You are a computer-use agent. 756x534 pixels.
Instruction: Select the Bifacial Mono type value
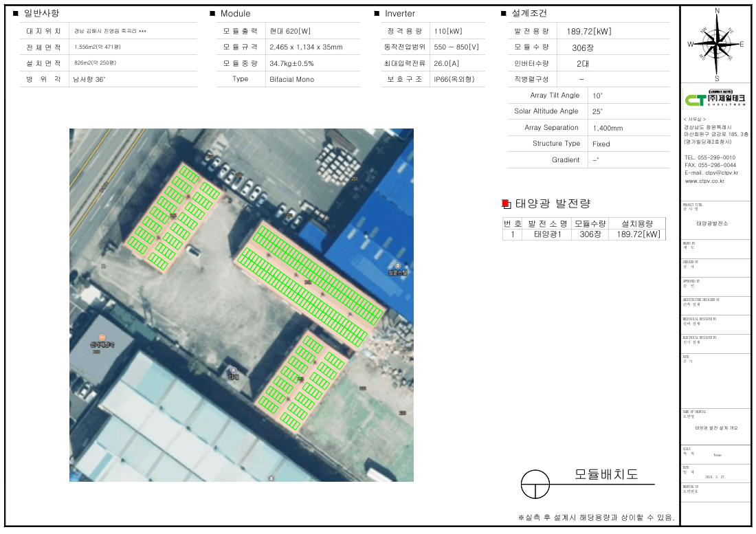291,79
